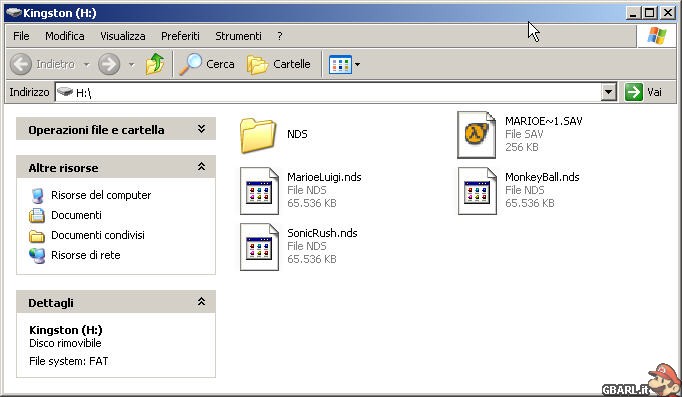Click the SonicRush.nds file name
This screenshot has width=682, height=397.
322,234
